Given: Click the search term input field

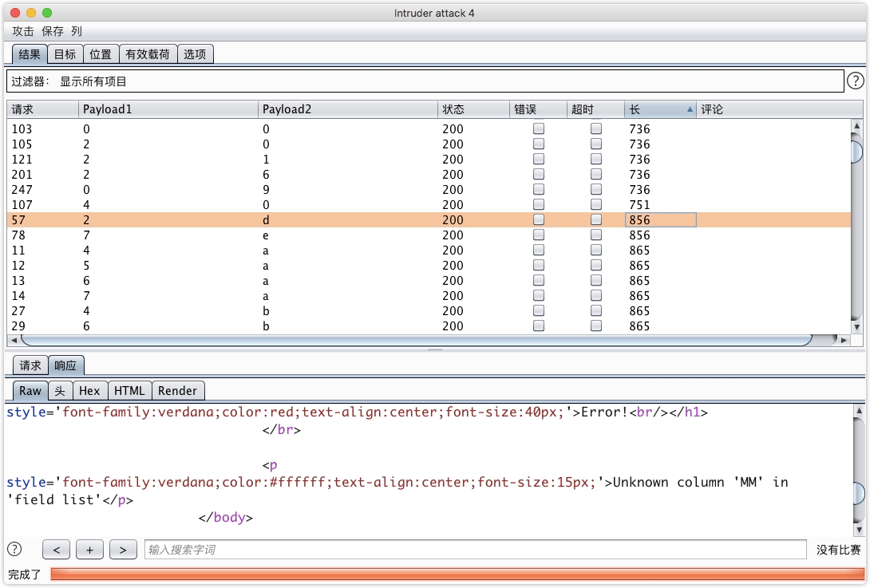Looking at the screenshot, I should tap(475, 550).
